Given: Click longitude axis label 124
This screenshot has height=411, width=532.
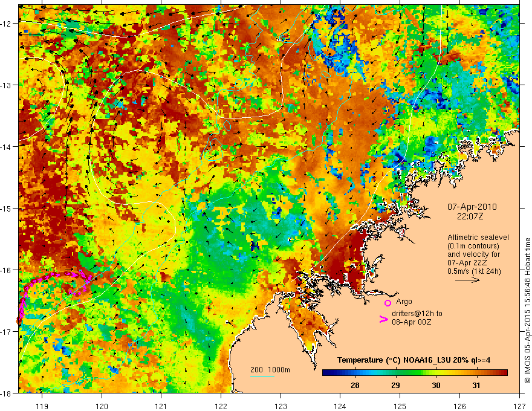Looking at the screenshot, I should (340, 406).
